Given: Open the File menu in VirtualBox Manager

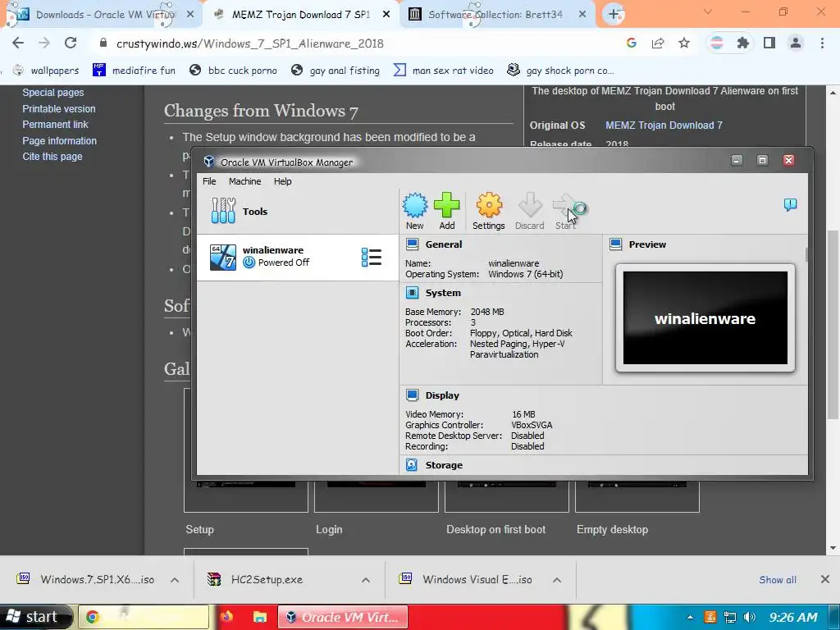Looking at the screenshot, I should [209, 181].
